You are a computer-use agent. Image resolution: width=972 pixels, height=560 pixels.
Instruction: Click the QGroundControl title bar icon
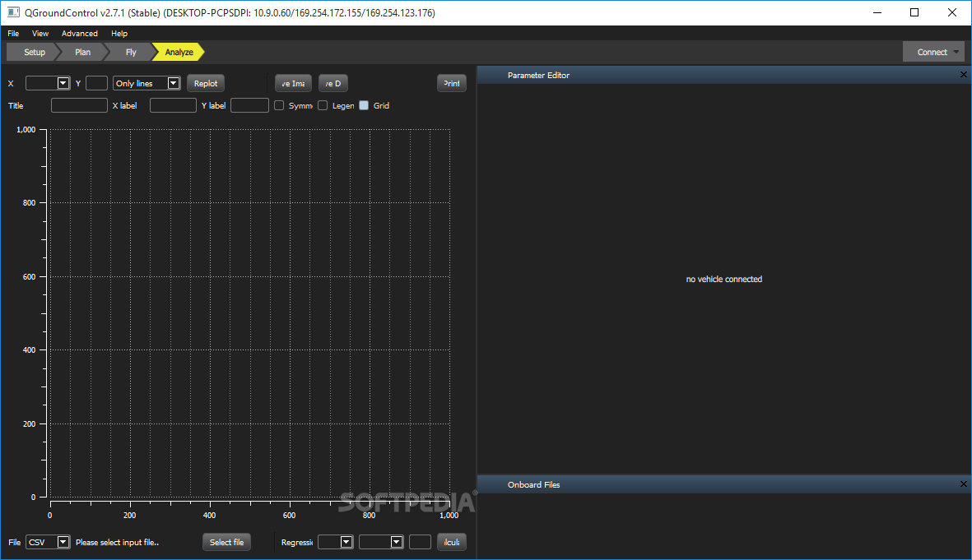[x=13, y=12]
